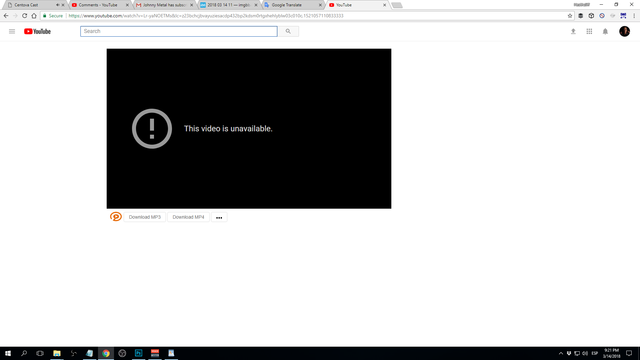Viewport: 640px width, 360px height.
Task: View the Secure site information
Action: coord(53,16)
